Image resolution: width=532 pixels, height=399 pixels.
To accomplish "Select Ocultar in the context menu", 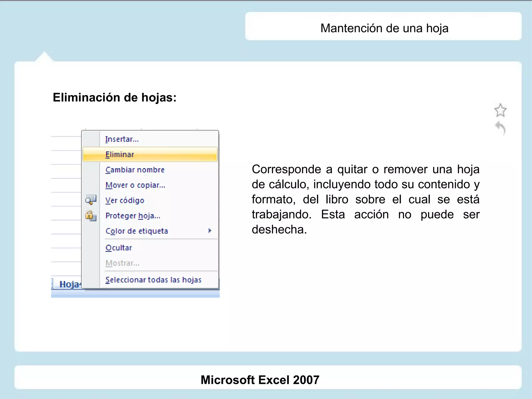I will (150, 248).
